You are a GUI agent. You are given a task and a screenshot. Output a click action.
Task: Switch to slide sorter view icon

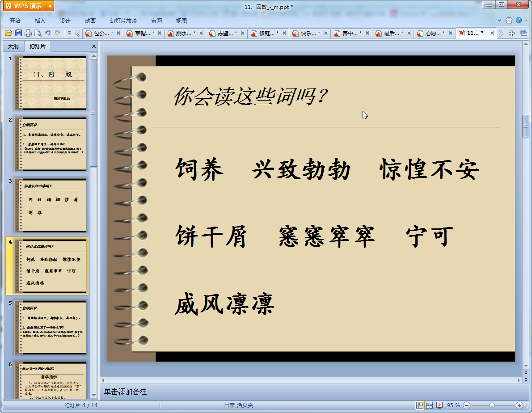tap(429, 405)
